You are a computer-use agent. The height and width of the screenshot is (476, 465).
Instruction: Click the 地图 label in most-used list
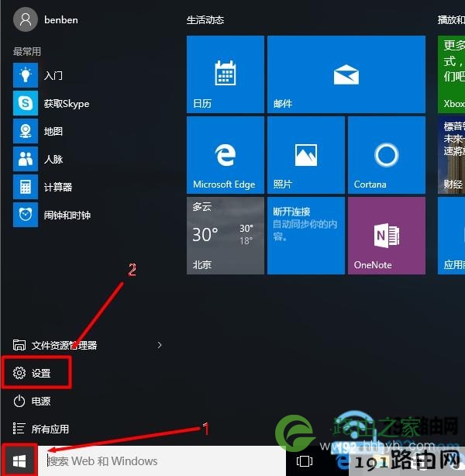[53, 131]
